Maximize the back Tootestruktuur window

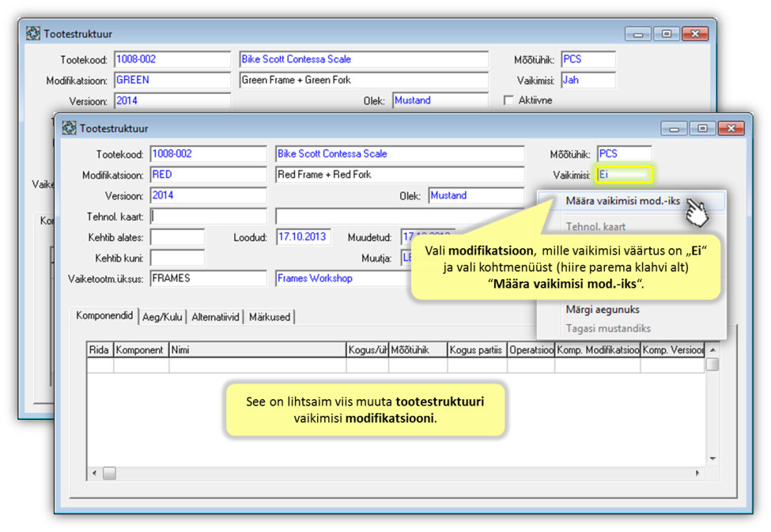(667, 34)
